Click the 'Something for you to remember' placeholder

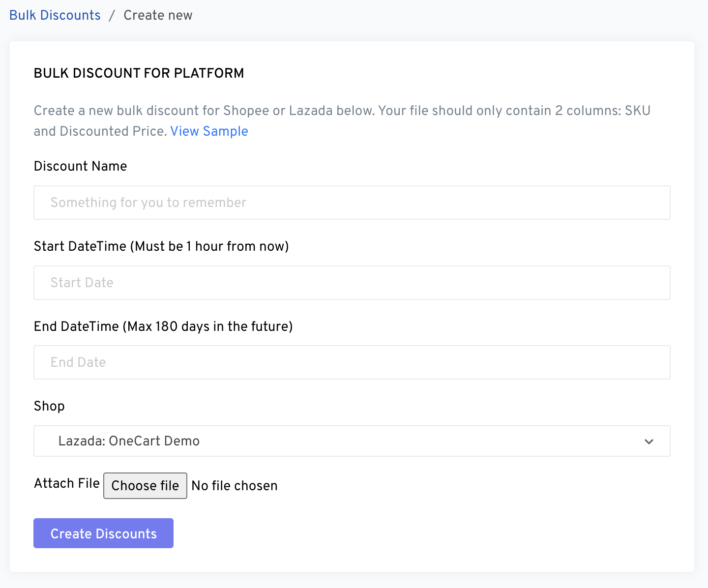tap(148, 203)
